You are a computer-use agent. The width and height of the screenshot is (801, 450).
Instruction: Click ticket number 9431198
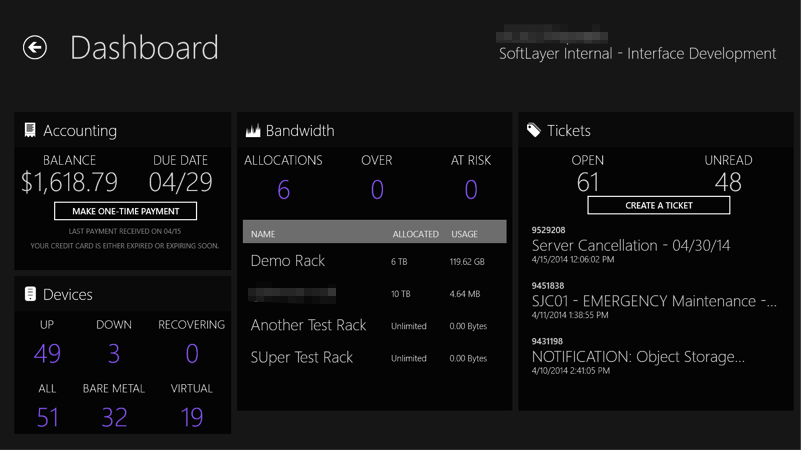[547, 341]
